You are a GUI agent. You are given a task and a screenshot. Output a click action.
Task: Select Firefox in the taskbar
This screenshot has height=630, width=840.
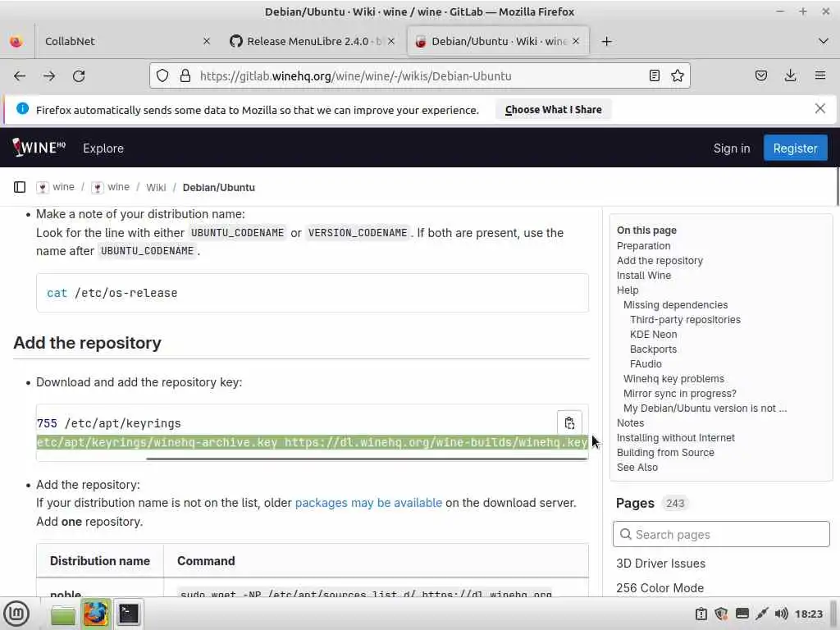point(96,614)
